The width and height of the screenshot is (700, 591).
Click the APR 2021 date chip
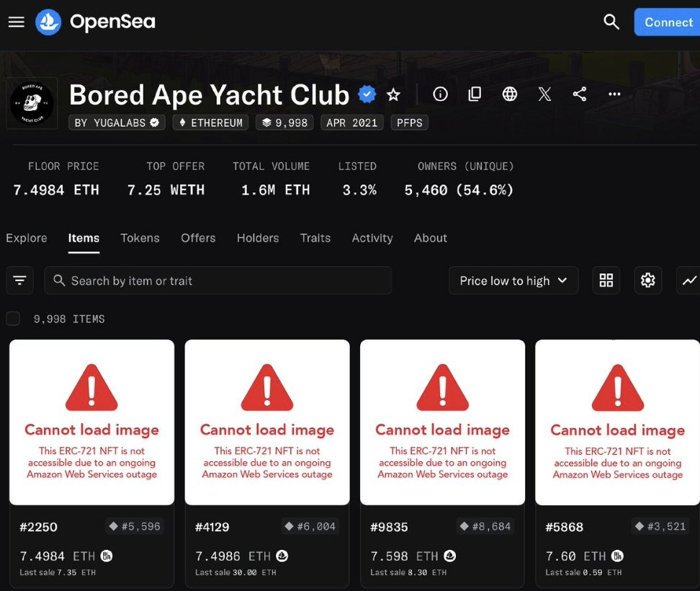coord(351,123)
